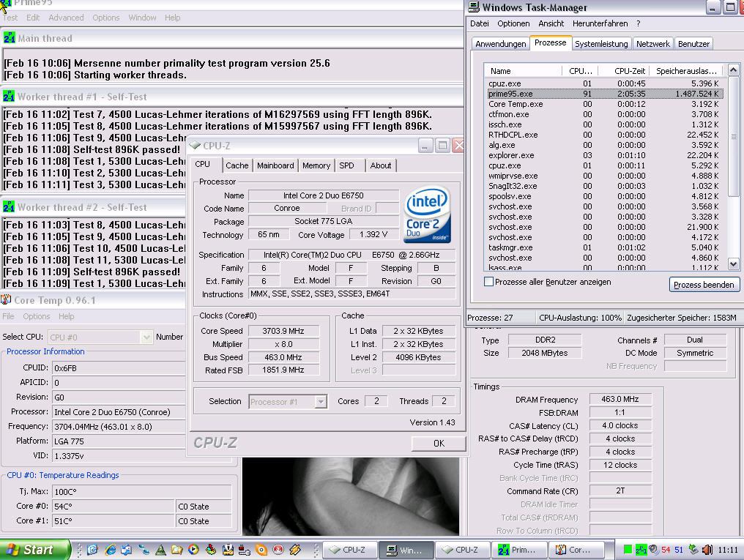The image size is (744, 560).
Task: Click the blue 51 temperature tray icon
Action: pos(679,550)
